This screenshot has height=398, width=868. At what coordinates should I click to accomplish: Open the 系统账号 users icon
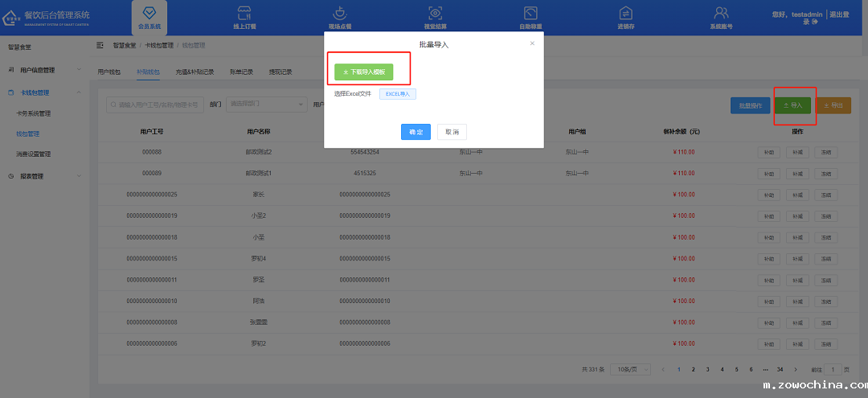721,12
